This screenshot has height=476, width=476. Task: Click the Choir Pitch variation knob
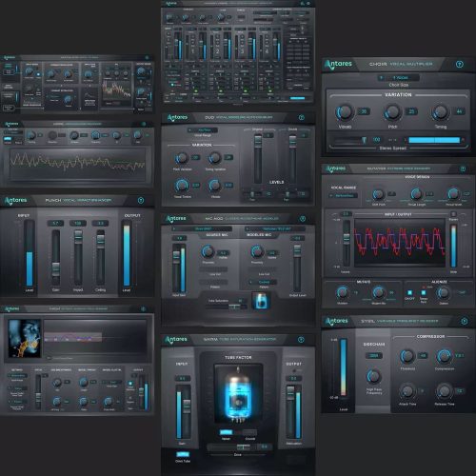392,111
